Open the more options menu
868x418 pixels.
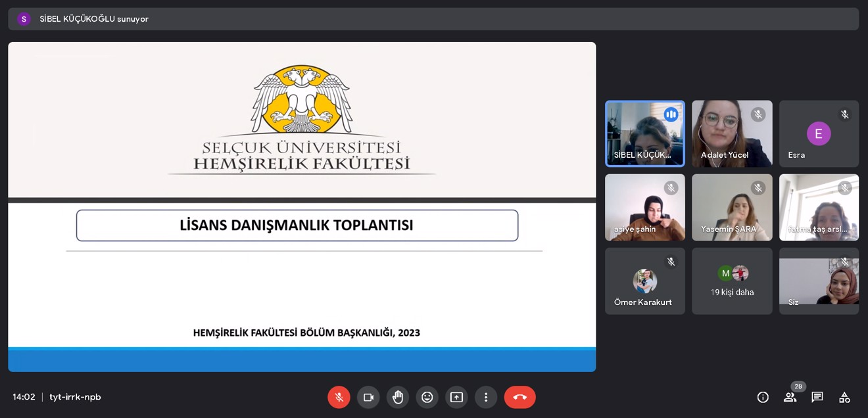coord(486,397)
